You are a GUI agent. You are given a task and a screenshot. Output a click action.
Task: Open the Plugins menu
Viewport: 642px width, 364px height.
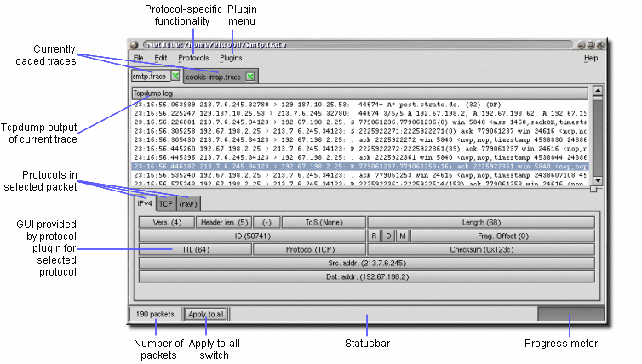tap(231, 58)
